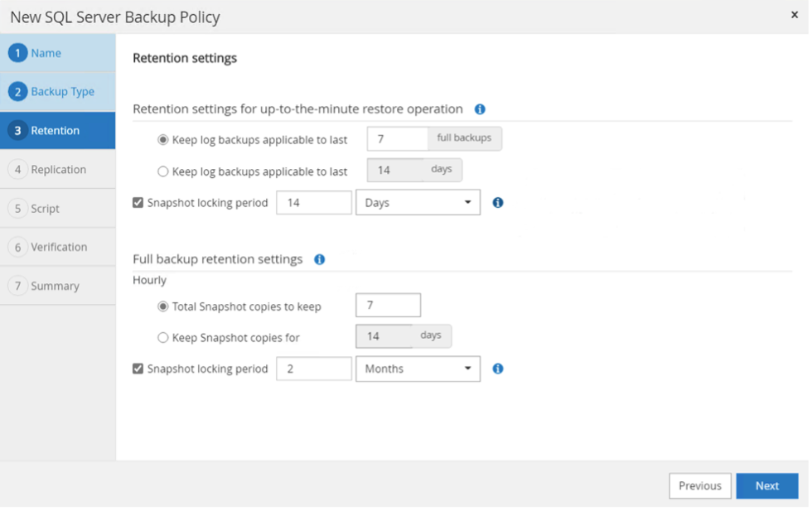Click full backups count input field
Image resolution: width=812 pixels, height=511 pixels.
point(398,139)
